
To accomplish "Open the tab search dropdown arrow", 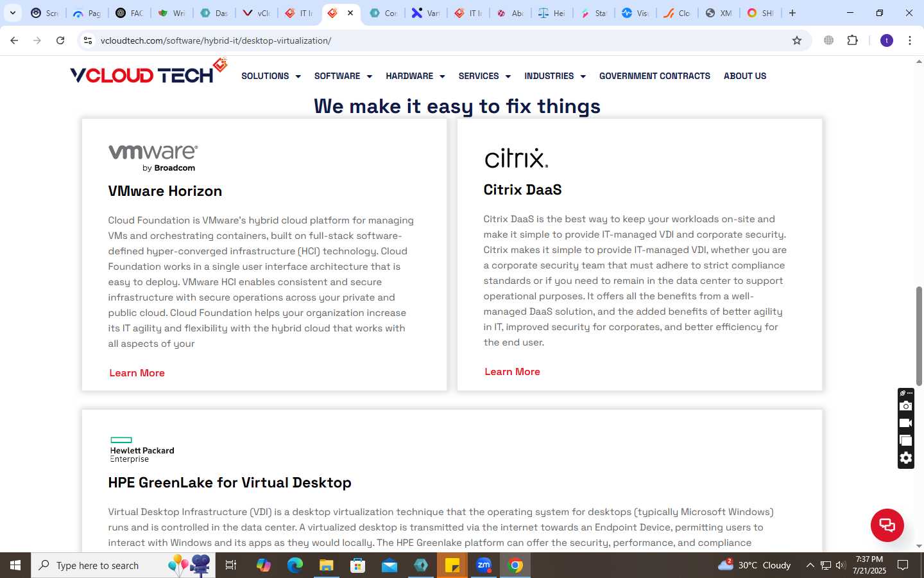I will (x=12, y=13).
